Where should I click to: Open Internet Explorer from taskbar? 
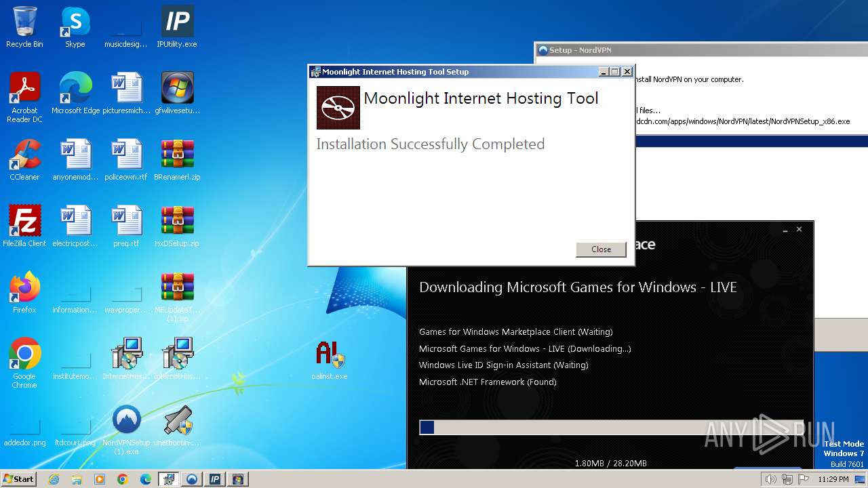(54, 479)
